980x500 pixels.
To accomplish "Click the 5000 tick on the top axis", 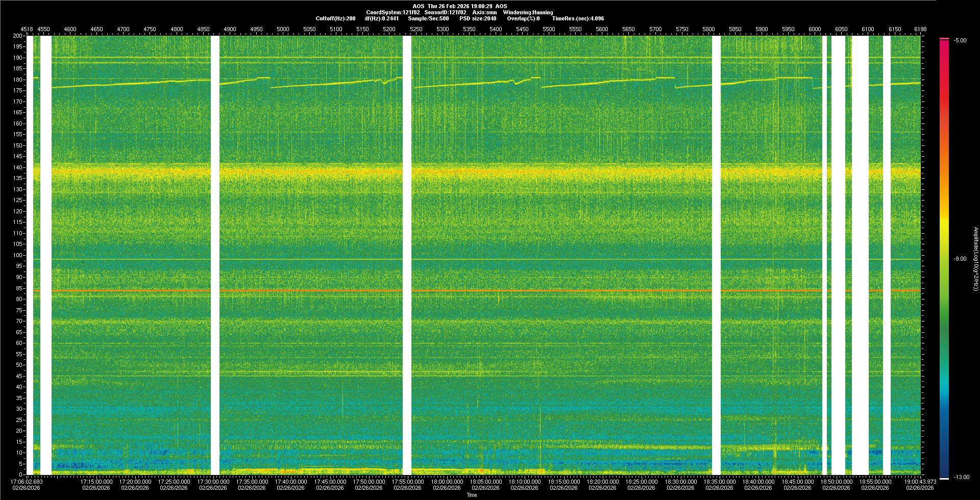I will pyautogui.click(x=283, y=29).
